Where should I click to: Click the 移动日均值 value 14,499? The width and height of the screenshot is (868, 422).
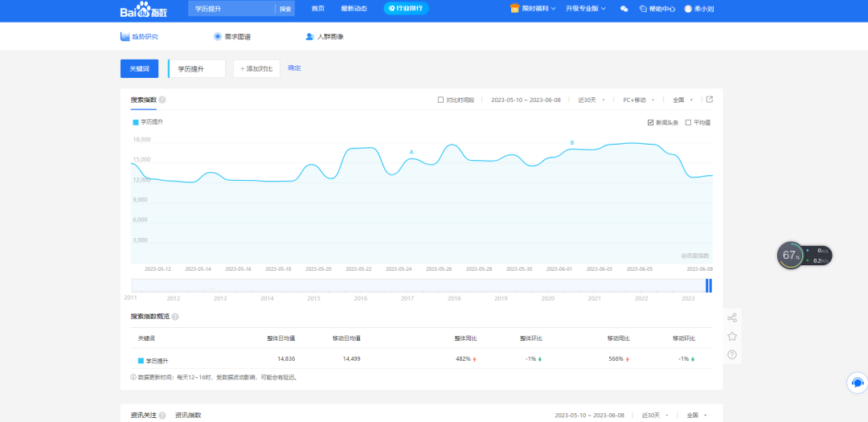point(351,358)
